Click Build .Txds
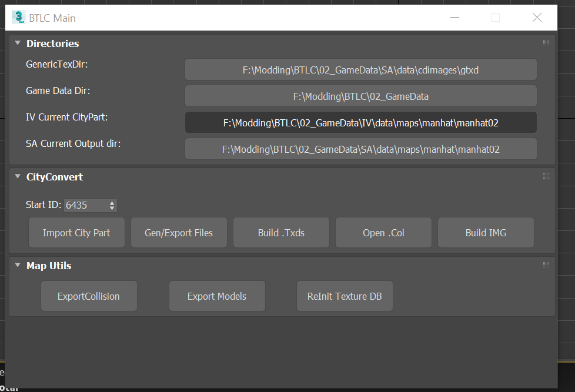This screenshot has height=392, width=575. (281, 233)
